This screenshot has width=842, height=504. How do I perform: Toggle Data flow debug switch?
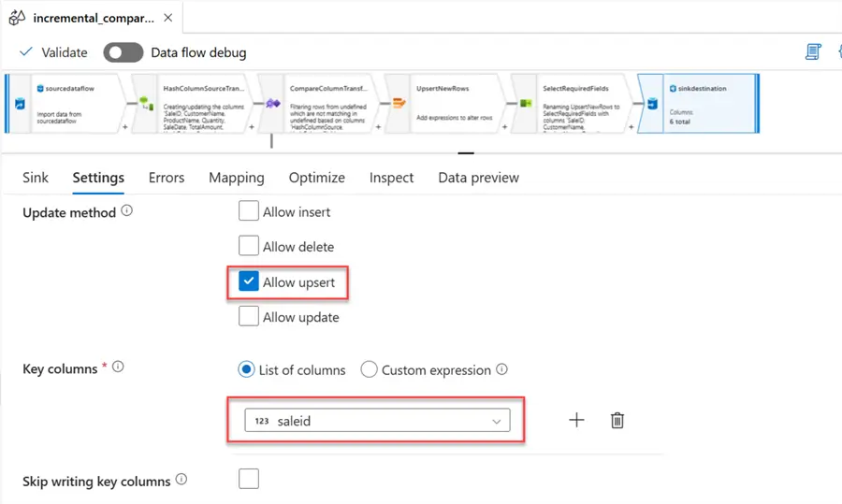(x=123, y=52)
